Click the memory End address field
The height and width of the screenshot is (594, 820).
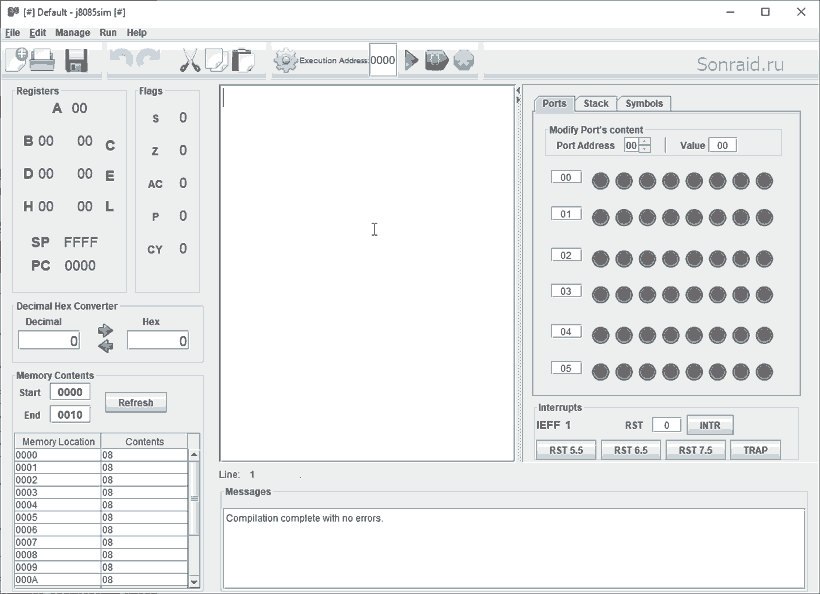[70, 415]
